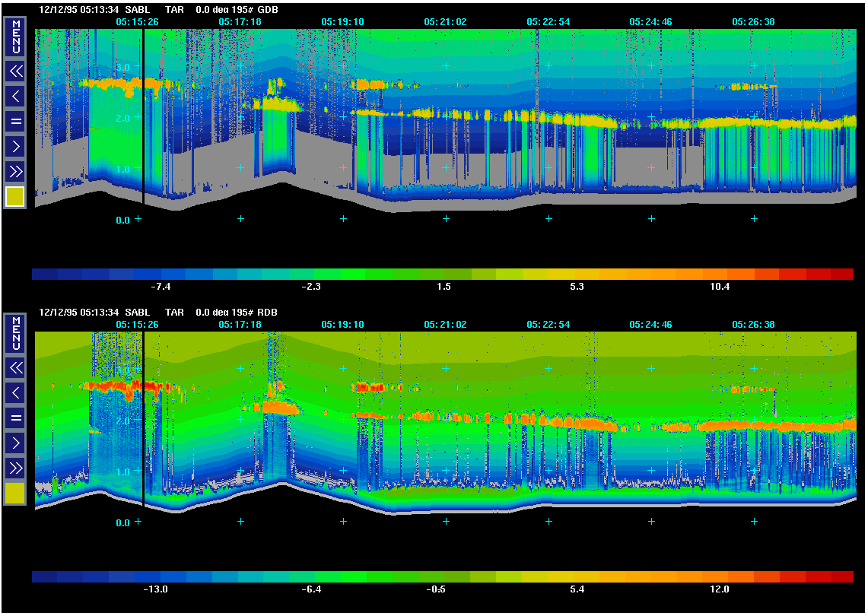Click the single-right arrow in the top panel
The width and height of the screenshot is (868, 616).
(15, 146)
